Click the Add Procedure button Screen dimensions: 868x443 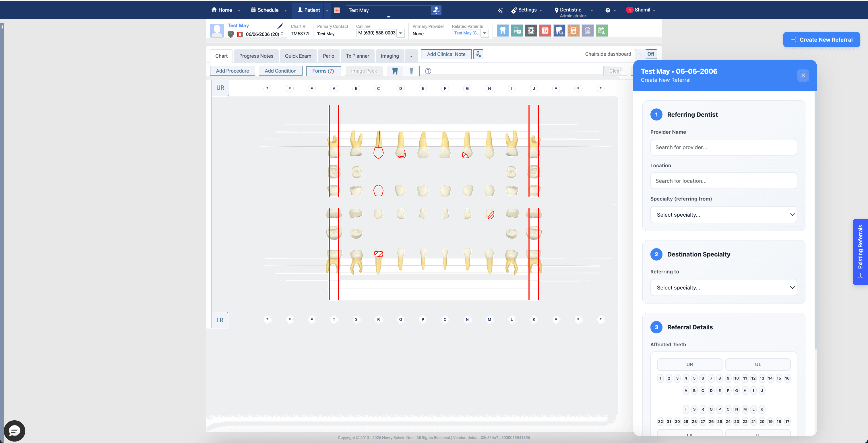pos(232,71)
